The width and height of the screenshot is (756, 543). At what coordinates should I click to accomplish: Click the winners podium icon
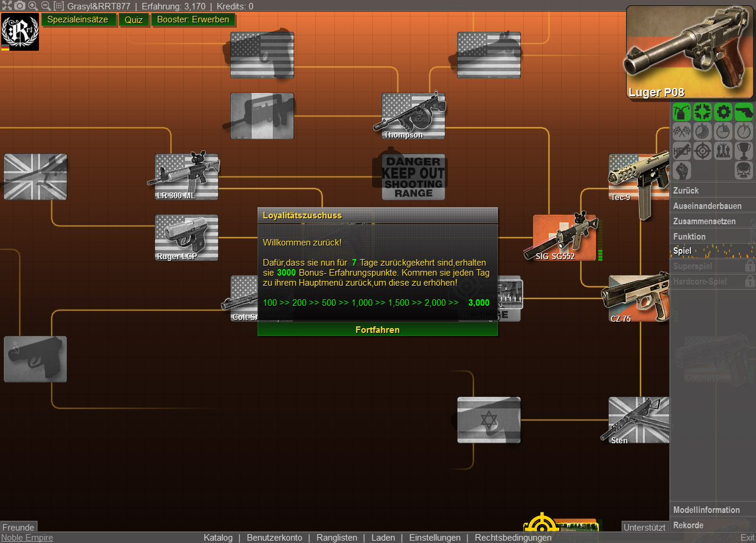tap(723, 151)
